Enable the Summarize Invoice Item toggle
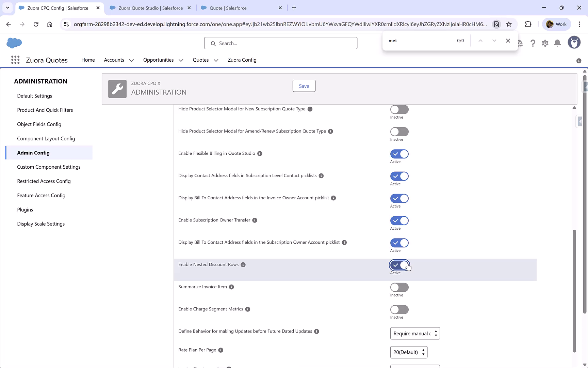588x368 pixels. pos(399,287)
